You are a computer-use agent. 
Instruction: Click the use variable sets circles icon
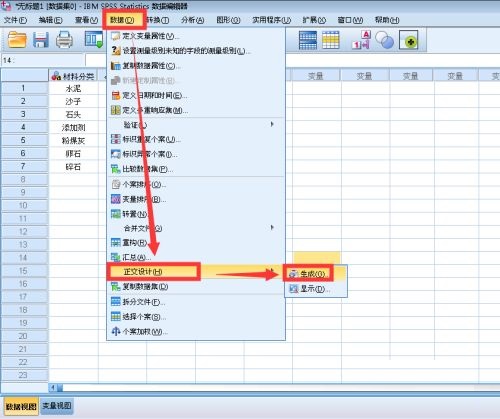pos(384,40)
